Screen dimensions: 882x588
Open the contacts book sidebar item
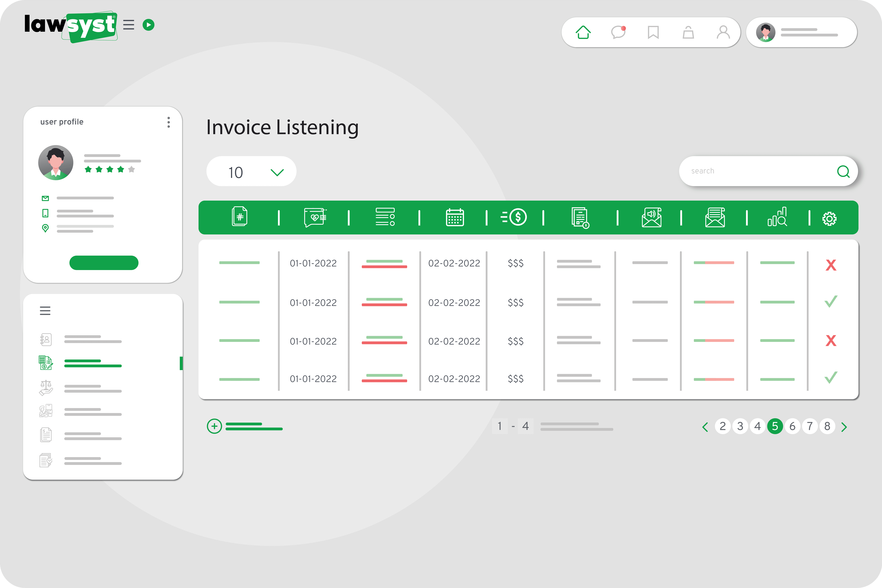click(x=46, y=340)
